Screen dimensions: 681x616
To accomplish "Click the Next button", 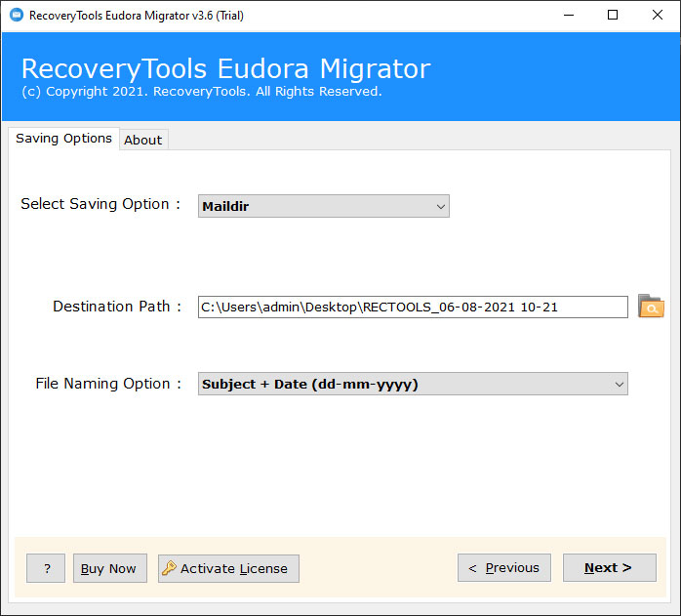I will point(610,568).
